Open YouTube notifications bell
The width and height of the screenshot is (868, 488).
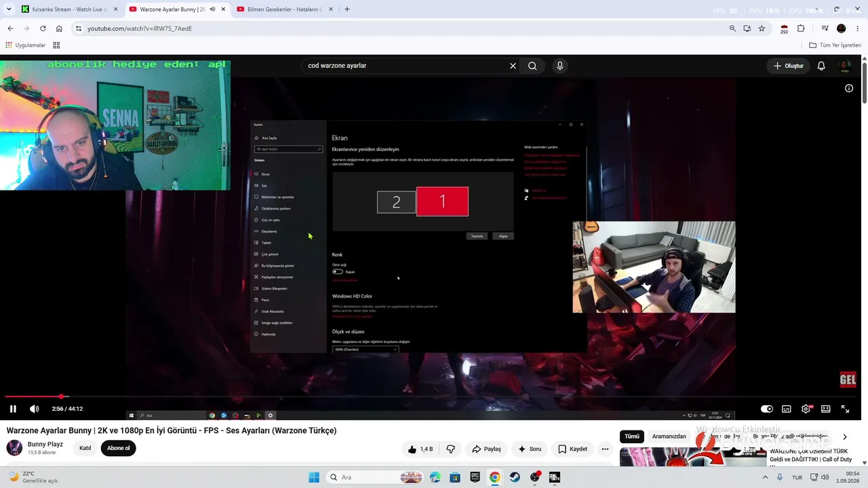point(821,66)
